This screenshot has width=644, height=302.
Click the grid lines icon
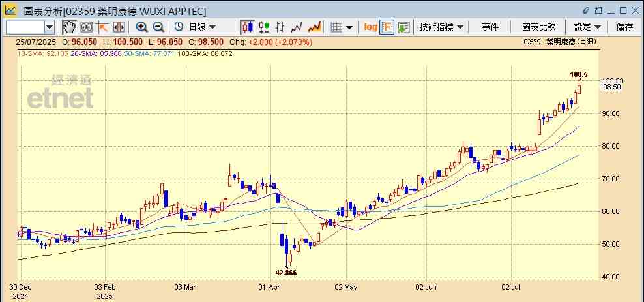point(336,27)
